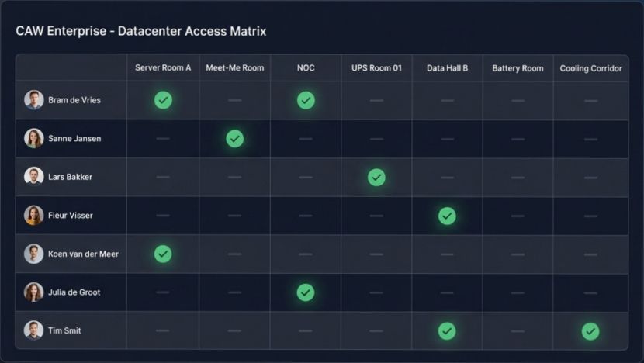Grant Julia de Groot Battery Room access
Screen dimensions: 644x363
click(x=518, y=292)
